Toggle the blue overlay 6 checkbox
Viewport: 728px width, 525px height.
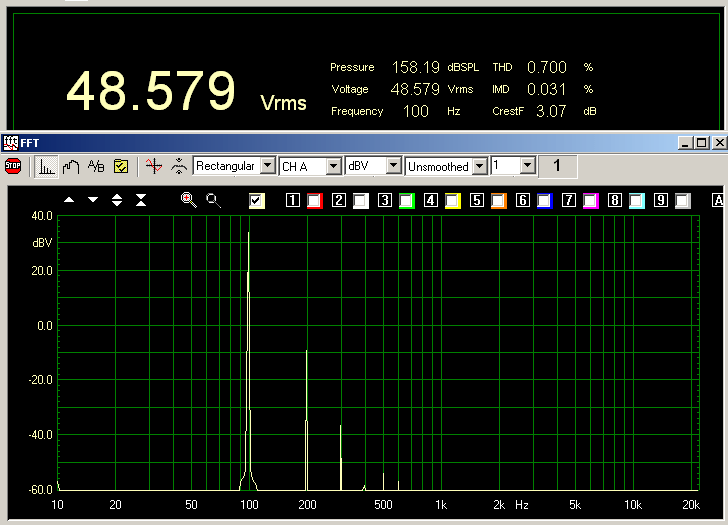pyautogui.click(x=545, y=201)
